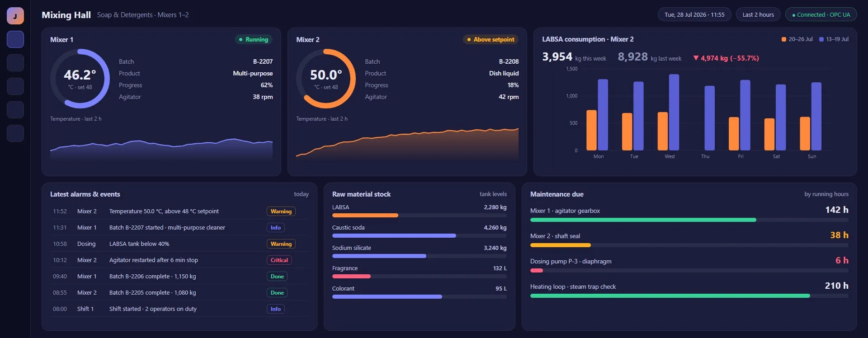Screen dimensions: 868x338
Task: Click Mixer 2 shaft seal yellow bar
Action: coord(689,245)
